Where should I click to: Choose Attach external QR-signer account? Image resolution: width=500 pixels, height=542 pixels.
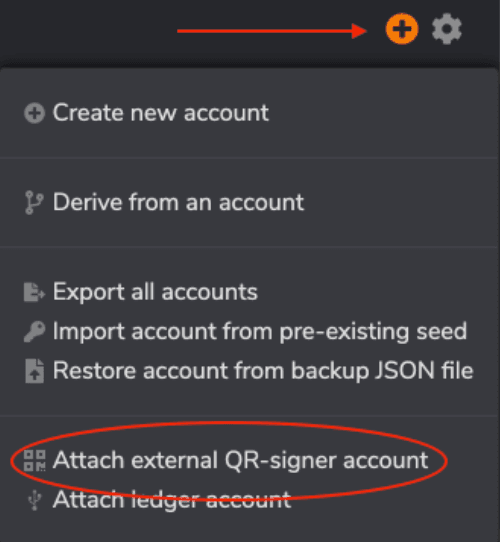pos(240,460)
